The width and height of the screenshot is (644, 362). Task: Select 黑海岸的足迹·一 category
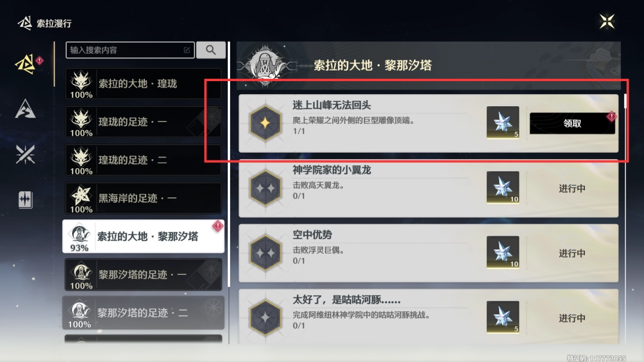(143, 198)
